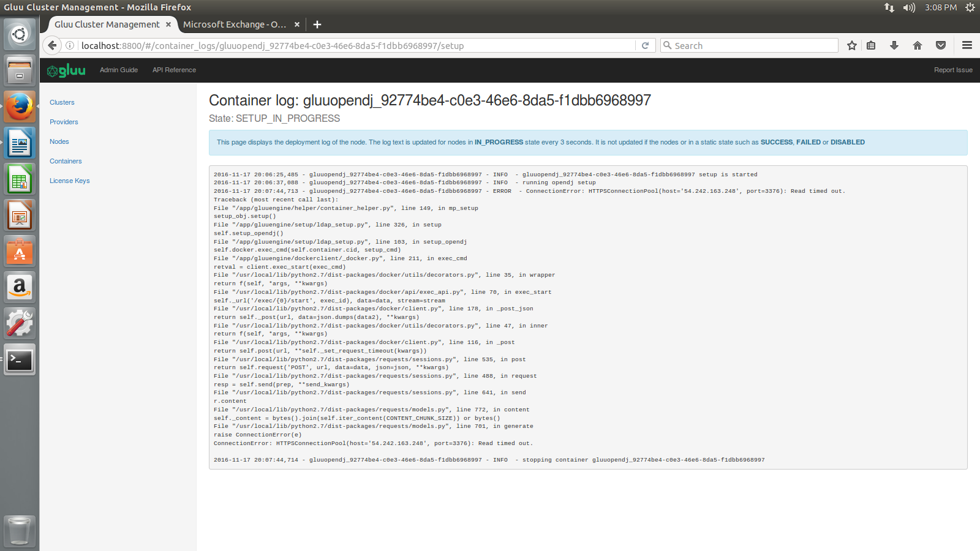This screenshot has width=980, height=551.
Task: Open sound volume indicator
Action: click(x=909, y=7)
